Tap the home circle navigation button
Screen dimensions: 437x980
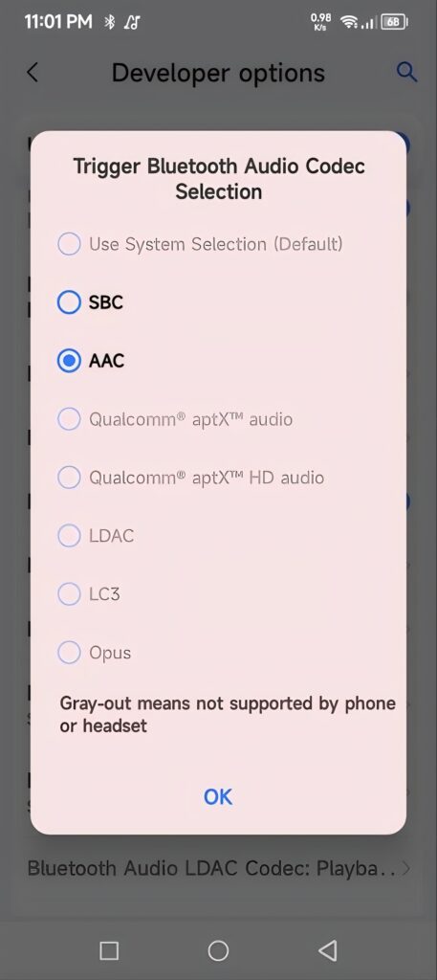pos(218,950)
